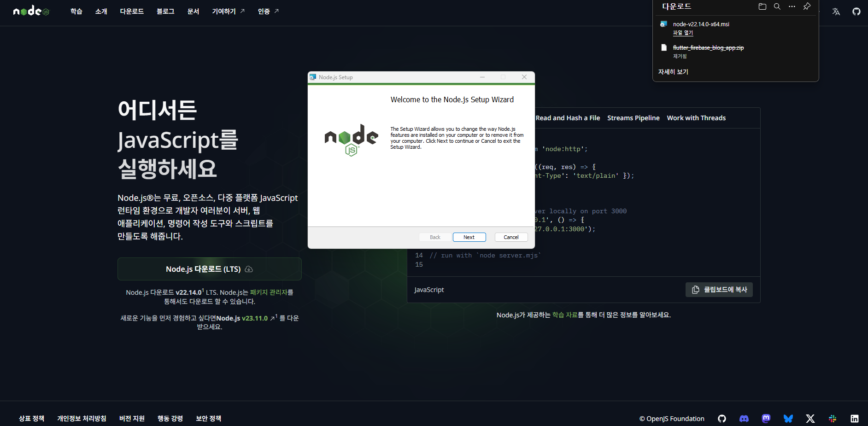Open GitHub icon in top header

pos(856,12)
